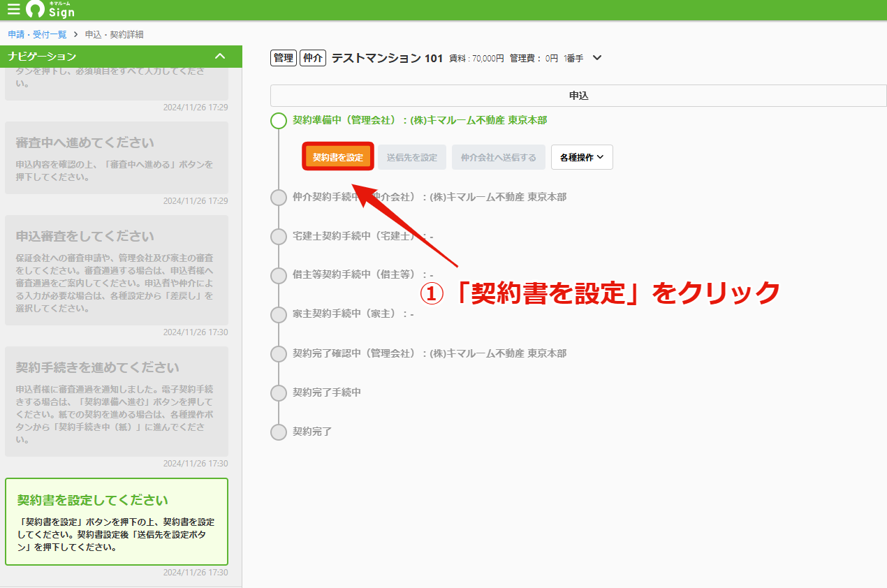The width and height of the screenshot is (887, 588).
Task: Select the 契約準備中 step circle
Action: coord(279,121)
